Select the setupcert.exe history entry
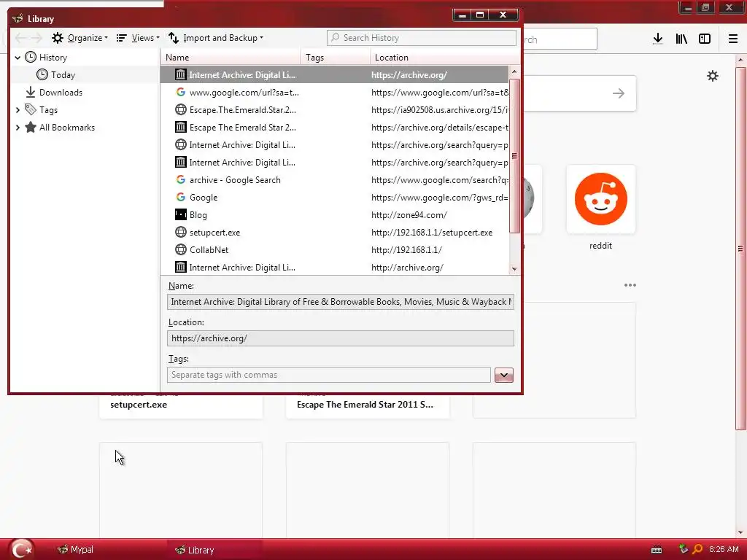Viewport: 747px width, 560px height. [x=334, y=233]
